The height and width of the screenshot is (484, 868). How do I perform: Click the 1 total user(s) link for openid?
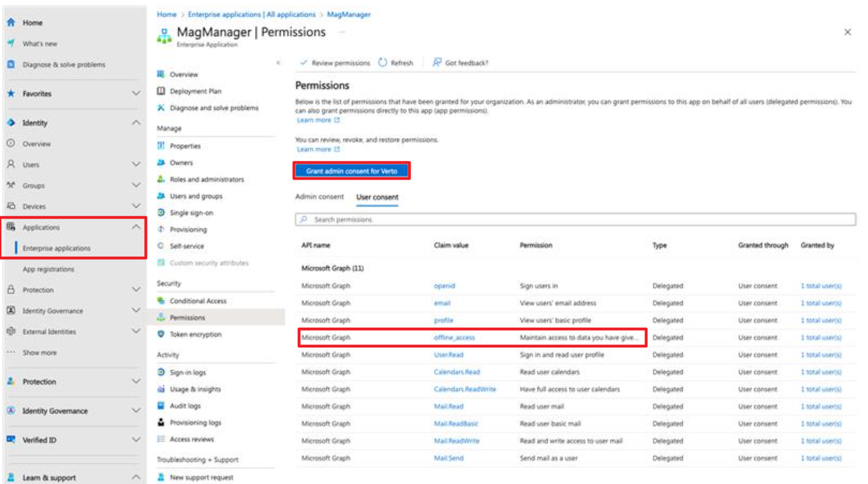click(821, 285)
